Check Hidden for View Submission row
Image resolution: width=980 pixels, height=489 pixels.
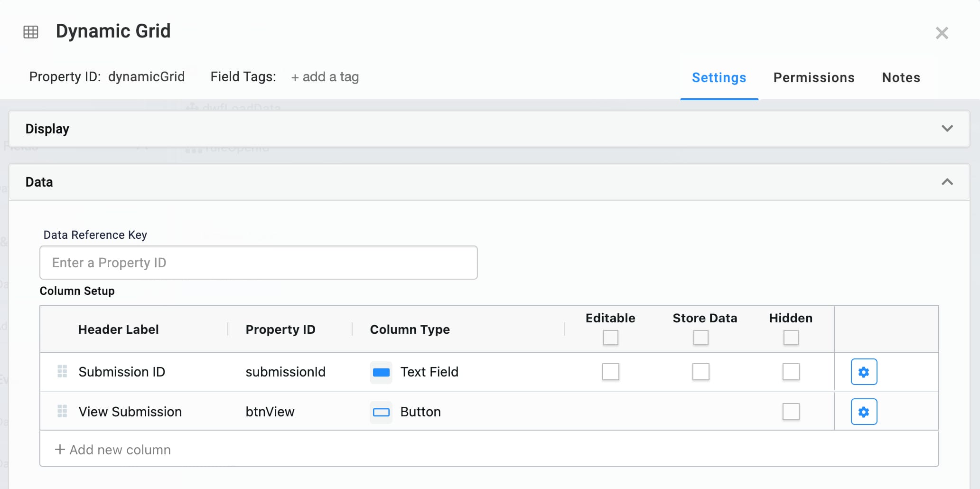(x=791, y=412)
